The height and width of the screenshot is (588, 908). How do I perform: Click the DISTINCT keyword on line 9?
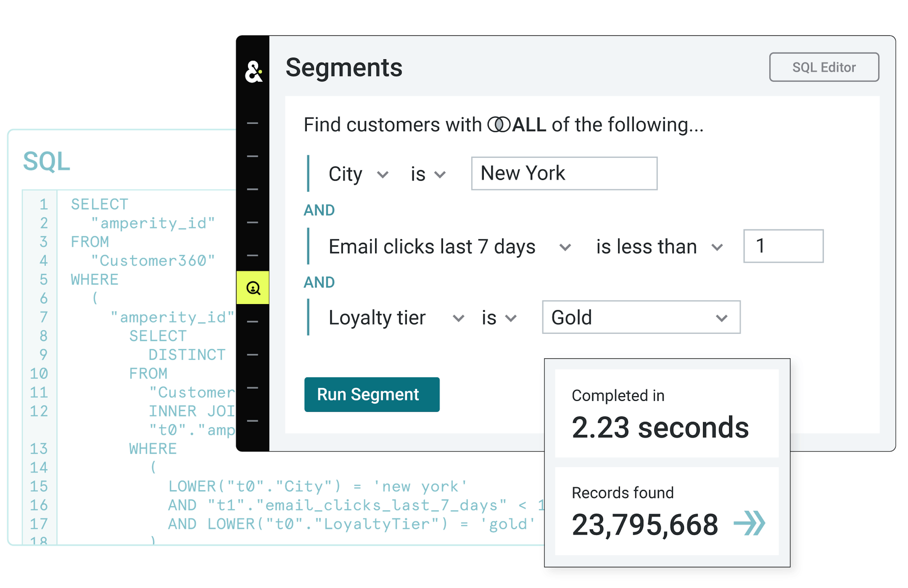coord(187,355)
